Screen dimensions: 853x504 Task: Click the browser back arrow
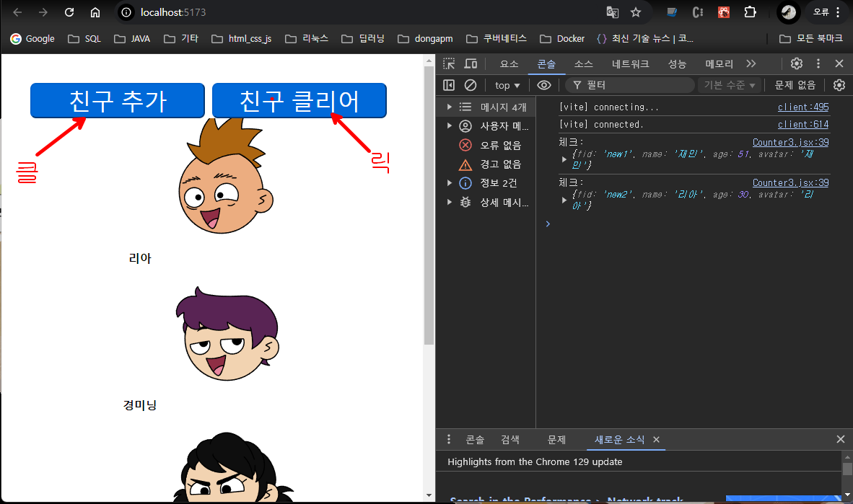17,12
